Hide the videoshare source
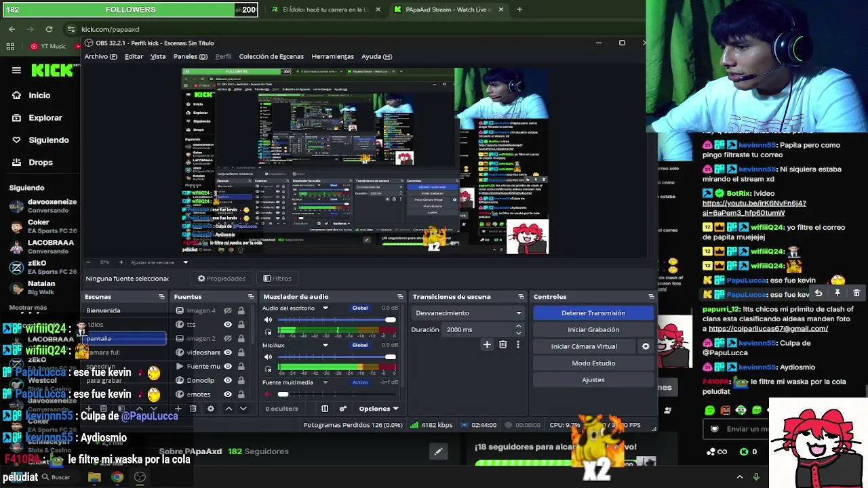Image resolution: width=868 pixels, height=488 pixels. 228,352
